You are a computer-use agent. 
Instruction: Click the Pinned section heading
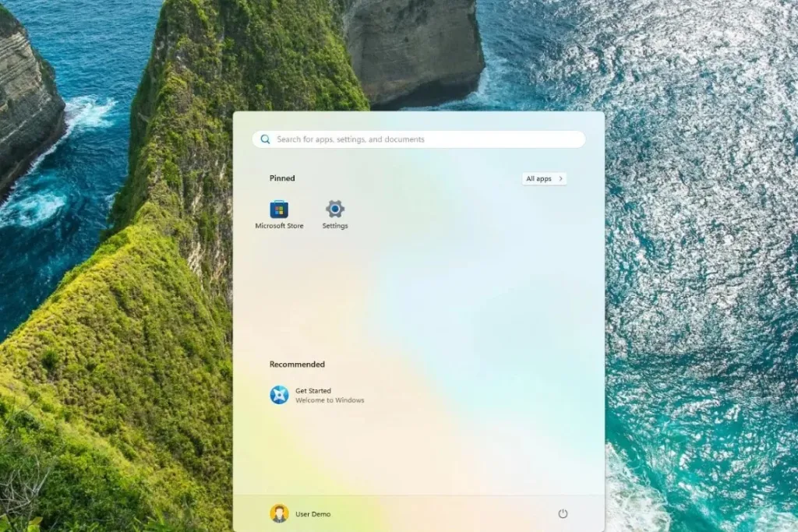pyautogui.click(x=282, y=178)
